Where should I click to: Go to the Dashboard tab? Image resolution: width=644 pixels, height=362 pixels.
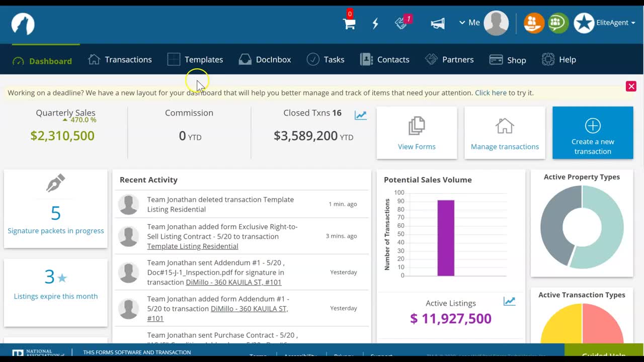point(42,61)
